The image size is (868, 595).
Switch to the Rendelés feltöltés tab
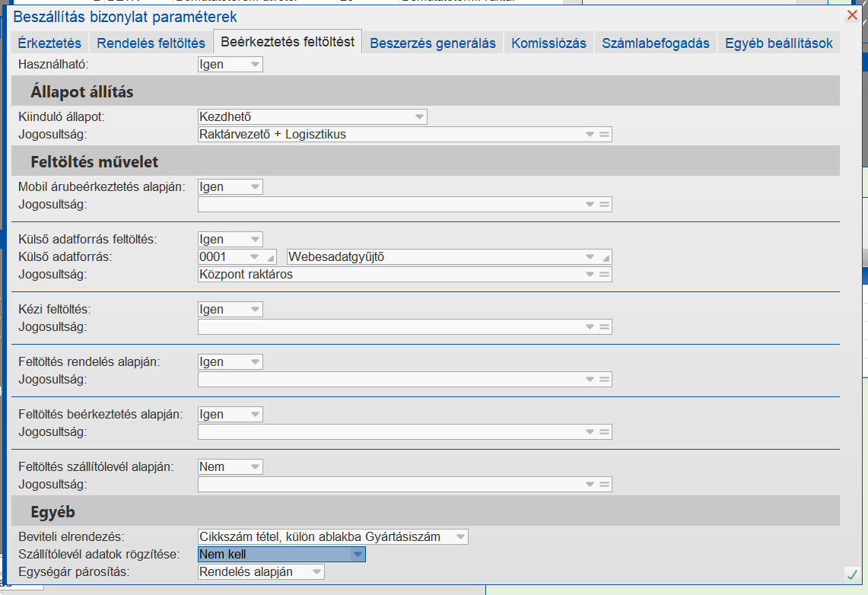click(x=151, y=43)
